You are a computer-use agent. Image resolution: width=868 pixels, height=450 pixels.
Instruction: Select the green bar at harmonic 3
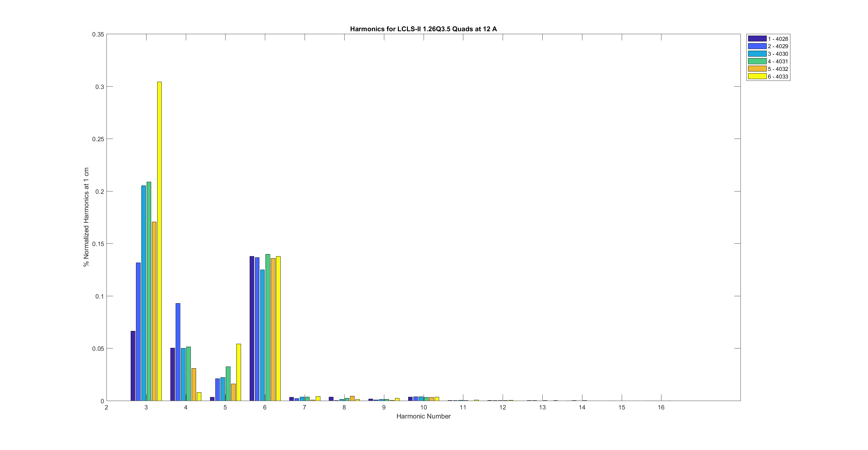149,291
